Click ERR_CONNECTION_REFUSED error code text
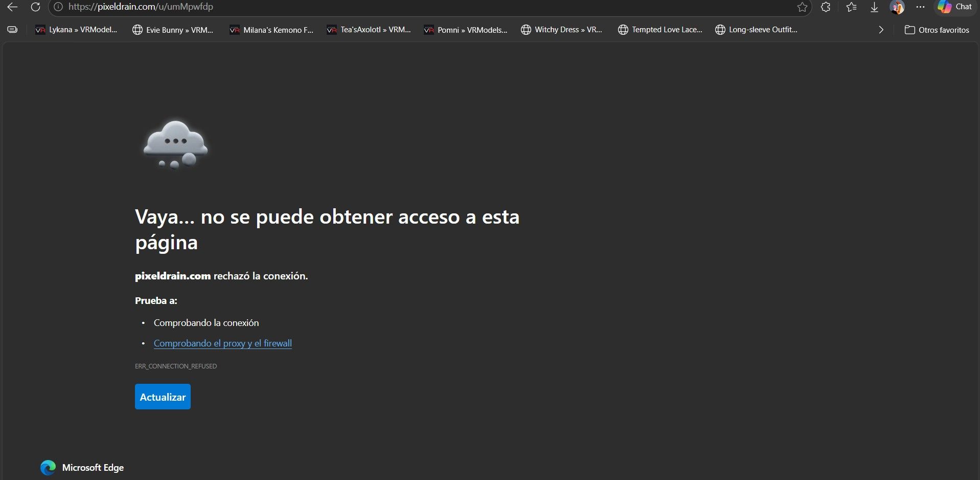 (x=176, y=366)
